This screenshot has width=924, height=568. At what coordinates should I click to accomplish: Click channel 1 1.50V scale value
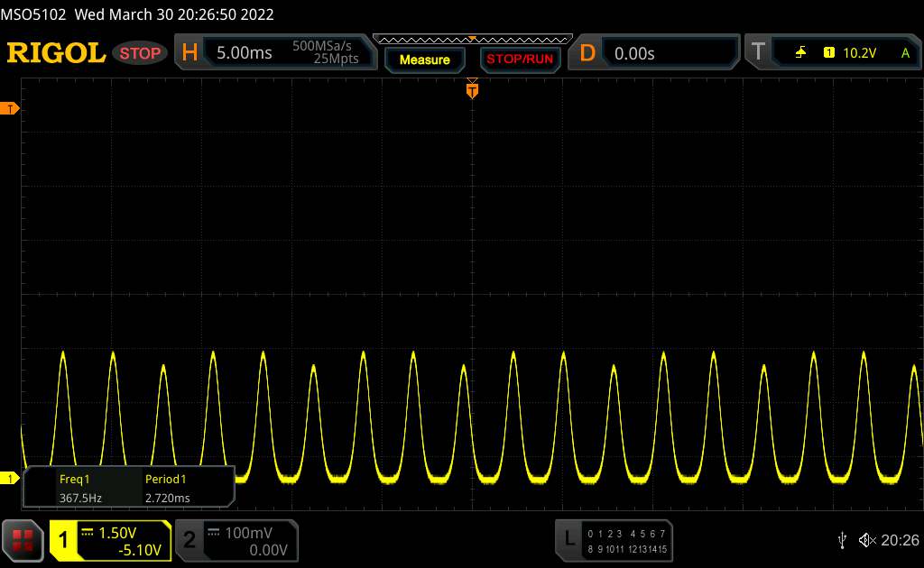[x=117, y=533]
